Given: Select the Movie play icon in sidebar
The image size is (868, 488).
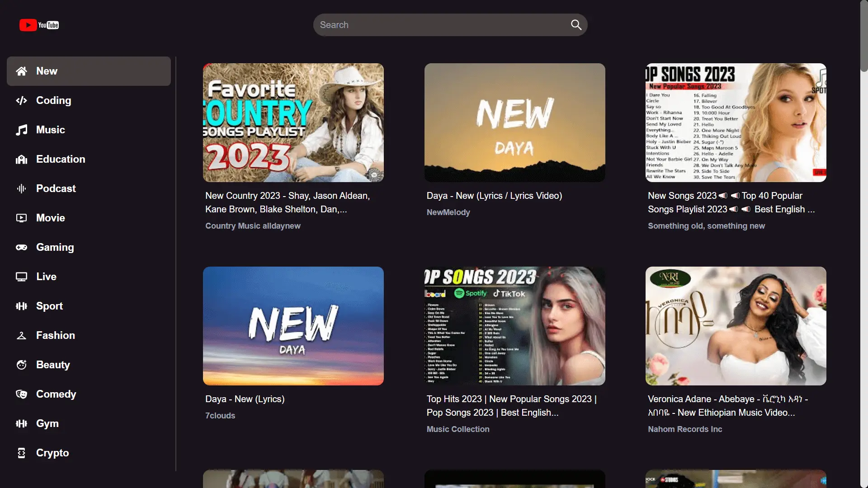Looking at the screenshot, I should pyautogui.click(x=21, y=218).
